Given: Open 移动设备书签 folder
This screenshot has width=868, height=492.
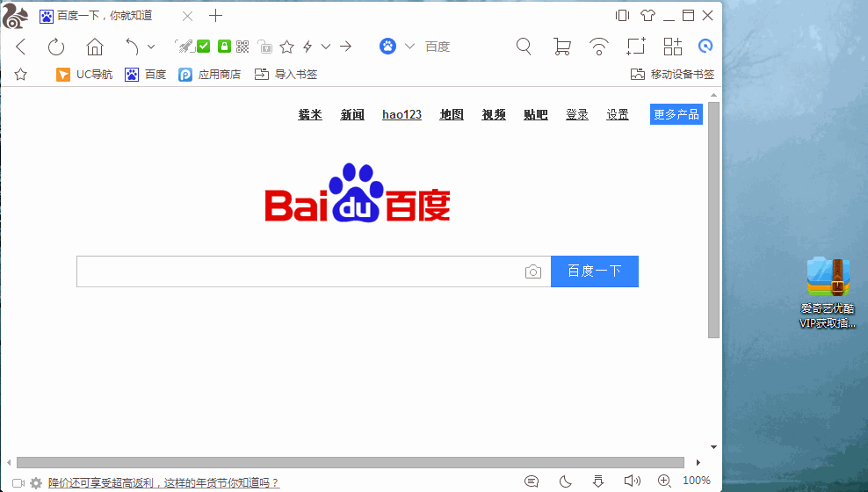Looking at the screenshot, I should point(672,74).
